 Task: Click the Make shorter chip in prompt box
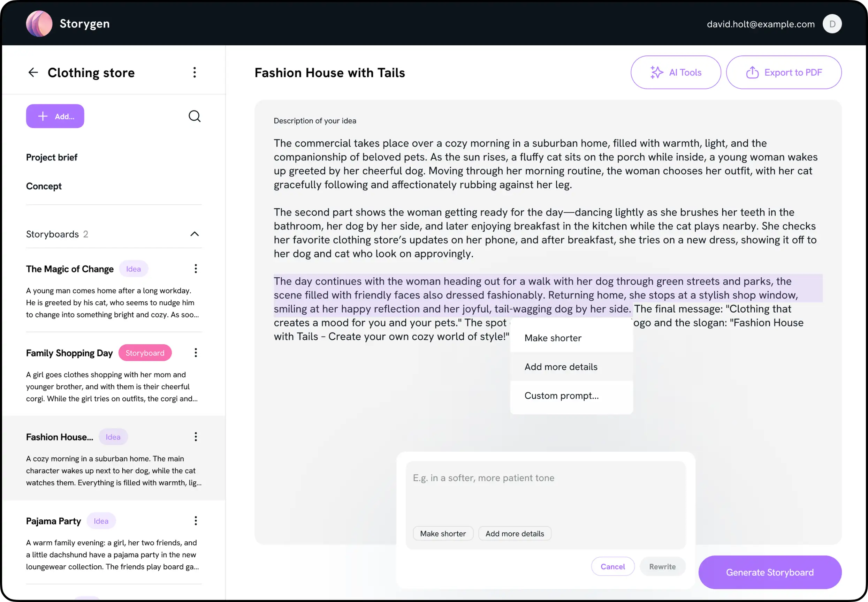(443, 534)
